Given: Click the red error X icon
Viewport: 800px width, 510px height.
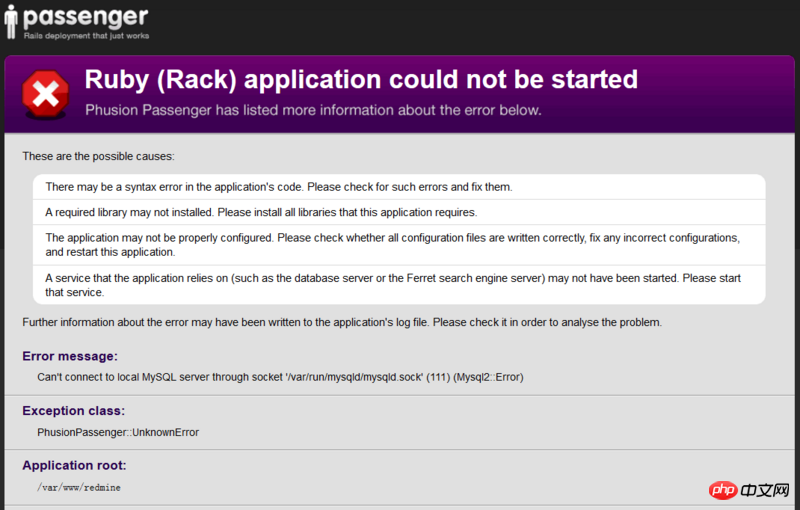Looking at the screenshot, I should pyautogui.click(x=45, y=94).
